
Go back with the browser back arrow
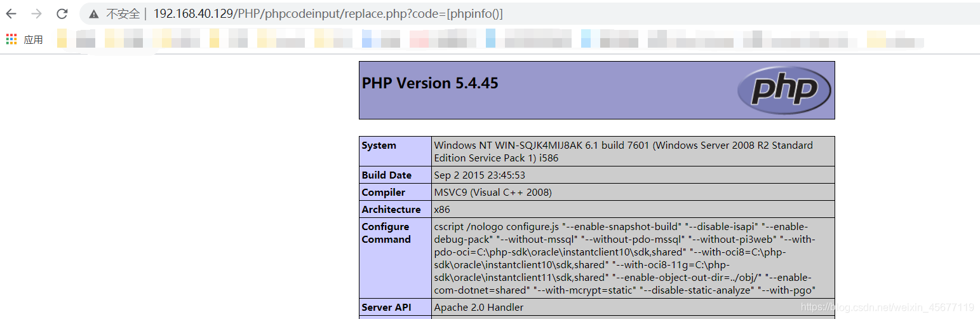click(11, 13)
